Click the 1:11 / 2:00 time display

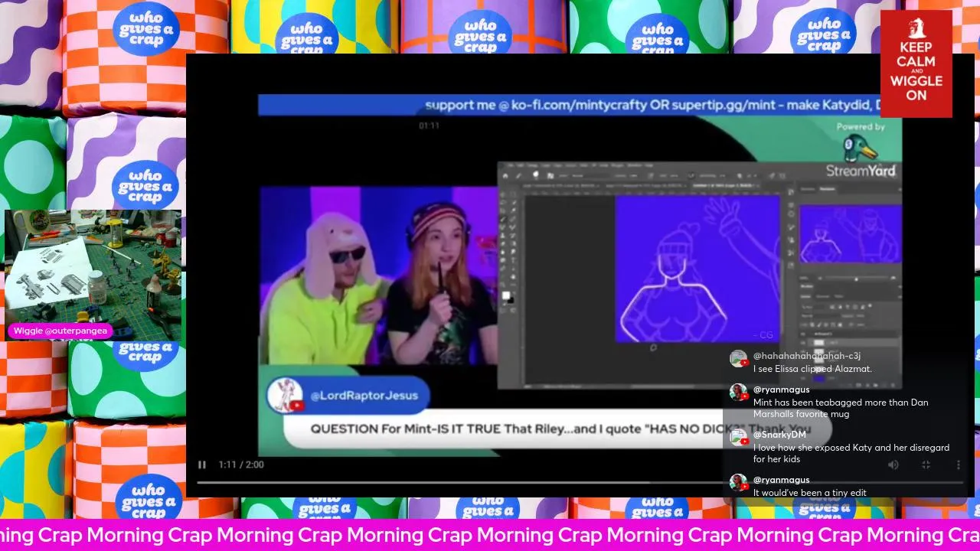(x=241, y=465)
